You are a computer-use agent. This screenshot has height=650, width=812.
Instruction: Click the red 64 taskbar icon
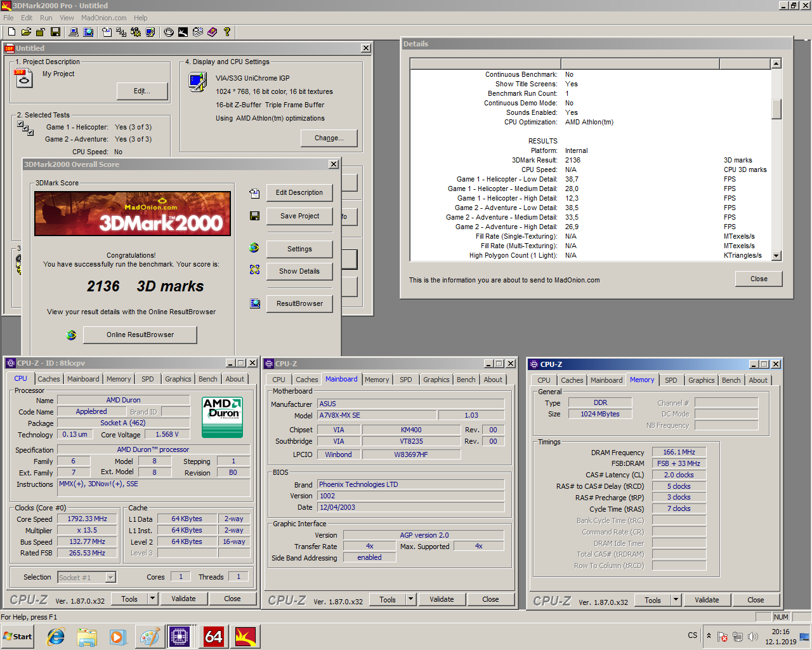(214, 637)
